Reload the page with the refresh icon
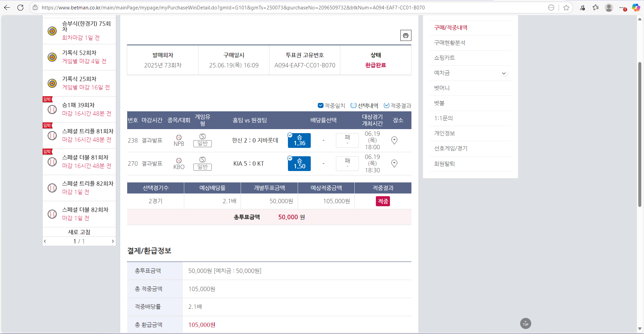Screen dimensions: 644x334 20,7
